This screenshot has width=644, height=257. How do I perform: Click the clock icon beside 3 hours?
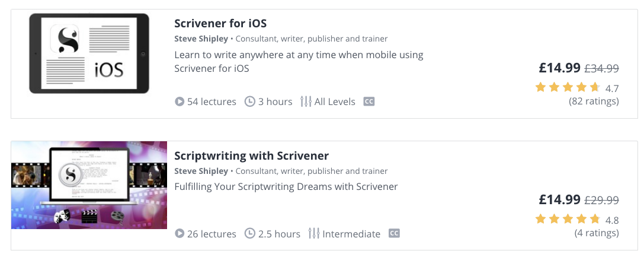click(249, 101)
